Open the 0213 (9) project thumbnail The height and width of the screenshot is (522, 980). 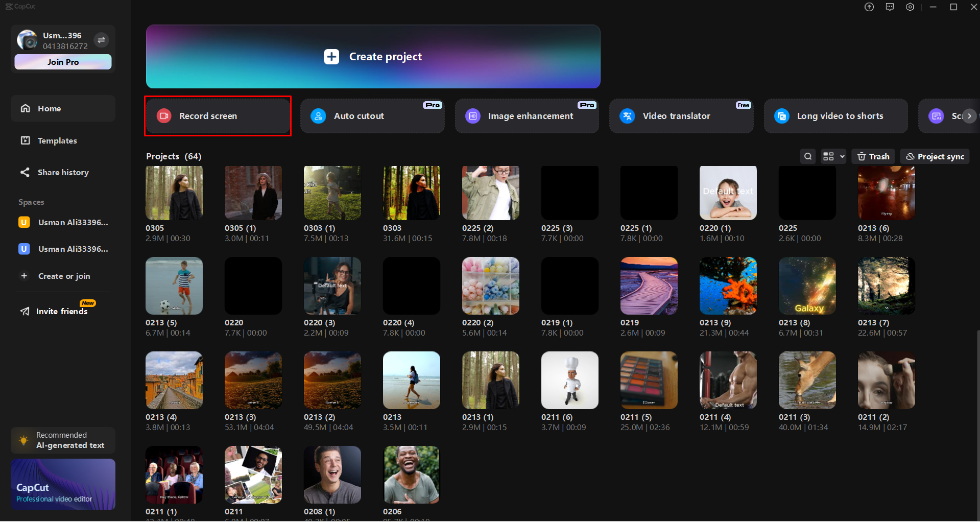(728, 286)
